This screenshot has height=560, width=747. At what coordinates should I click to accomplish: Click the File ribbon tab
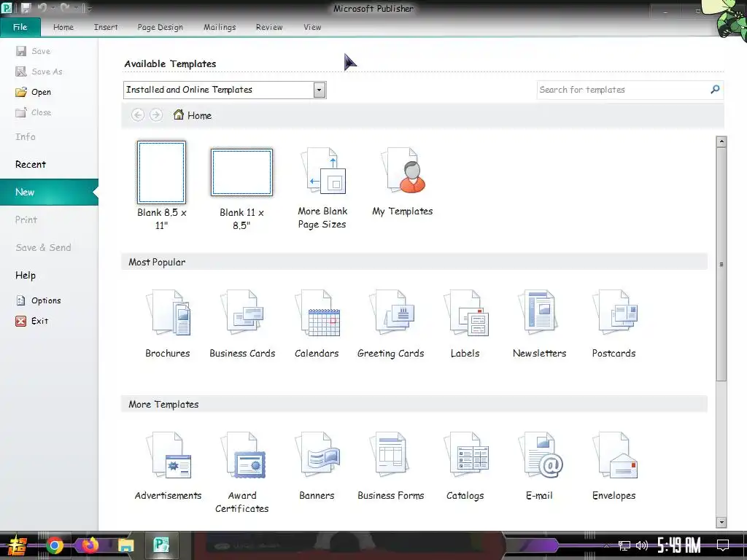pyautogui.click(x=20, y=27)
